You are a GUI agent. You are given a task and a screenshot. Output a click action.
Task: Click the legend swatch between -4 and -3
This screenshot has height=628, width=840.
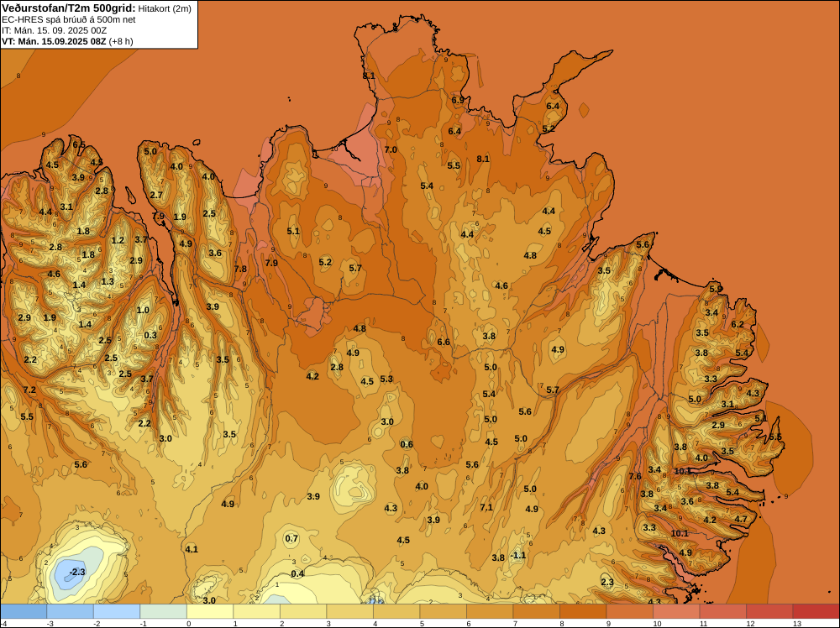coord(24,611)
